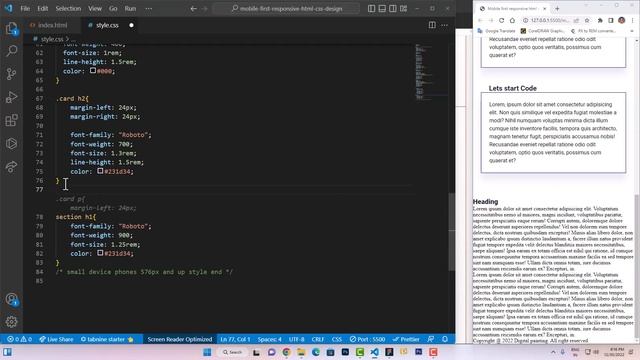Click errors and warnings status indicator
Image resolution: width=640 pixels, height=360 pixels.
[x=19, y=339]
